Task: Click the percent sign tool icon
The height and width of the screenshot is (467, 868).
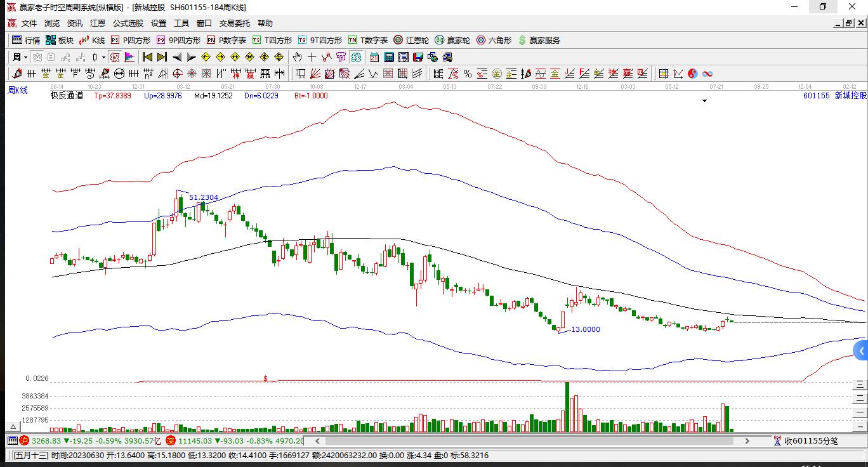Action: [x=468, y=74]
